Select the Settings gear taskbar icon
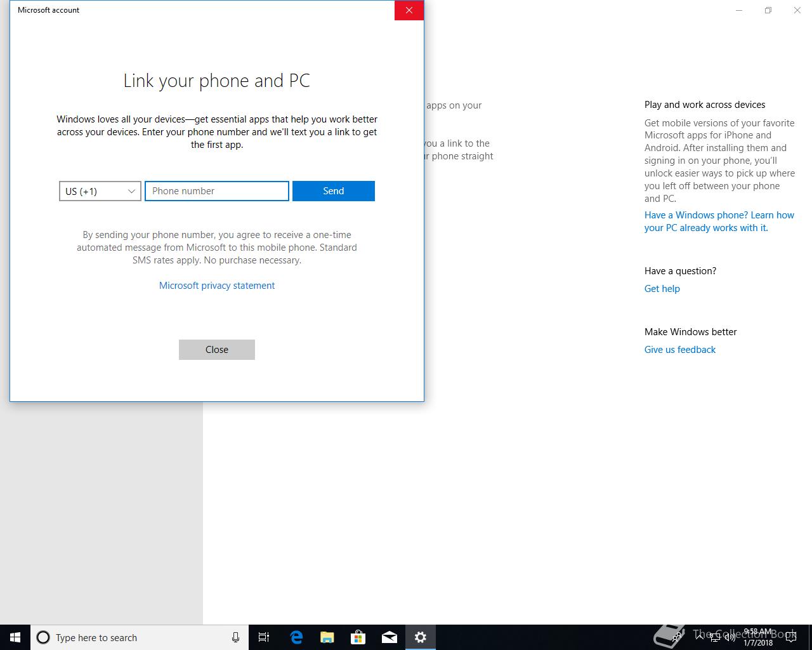Image resolution: width=812 pixels, height=650 pixels. [x=421, y=637]
